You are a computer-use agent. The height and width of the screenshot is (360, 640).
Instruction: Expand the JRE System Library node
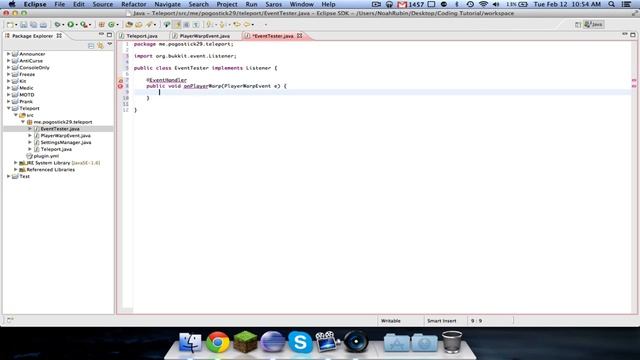[16, 163]
